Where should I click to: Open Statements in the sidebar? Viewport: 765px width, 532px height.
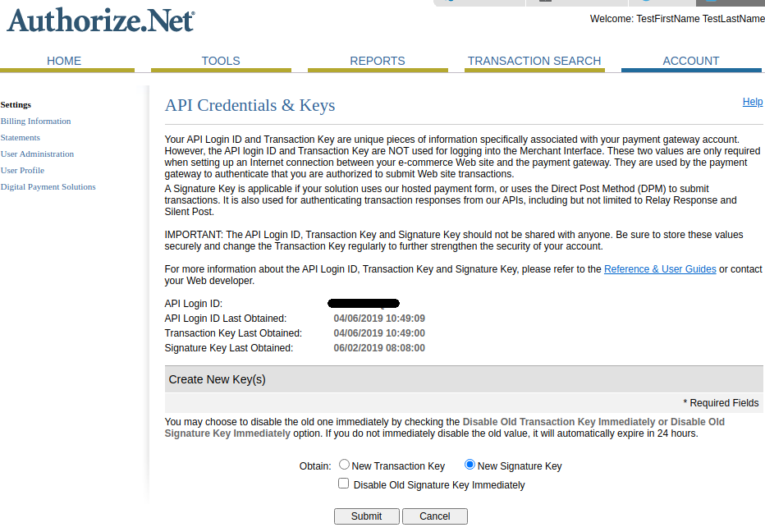(20, 138)
